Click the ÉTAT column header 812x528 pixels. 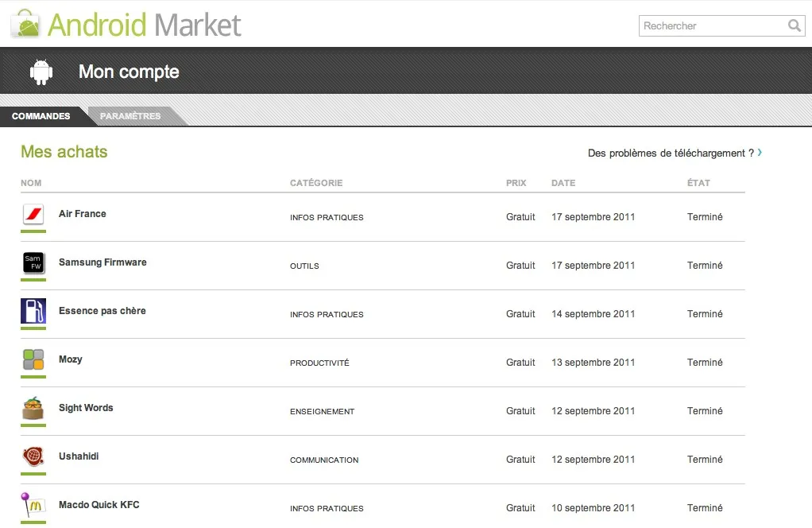[x=698, y=183]
